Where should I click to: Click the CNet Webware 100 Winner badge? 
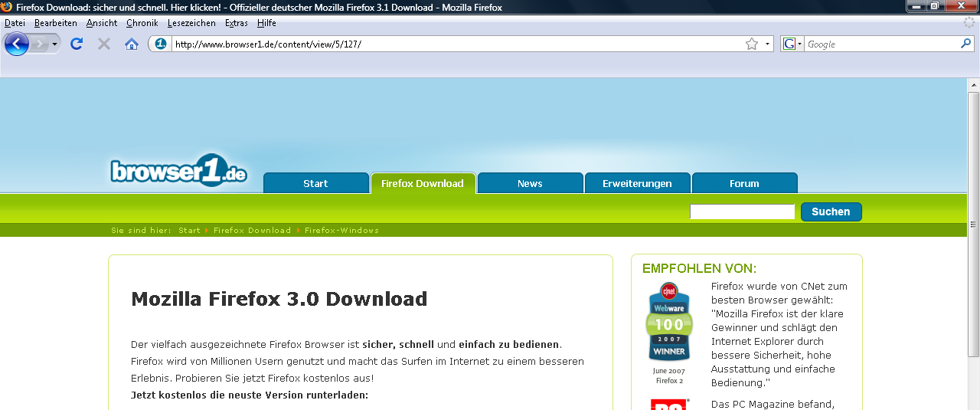669,322
